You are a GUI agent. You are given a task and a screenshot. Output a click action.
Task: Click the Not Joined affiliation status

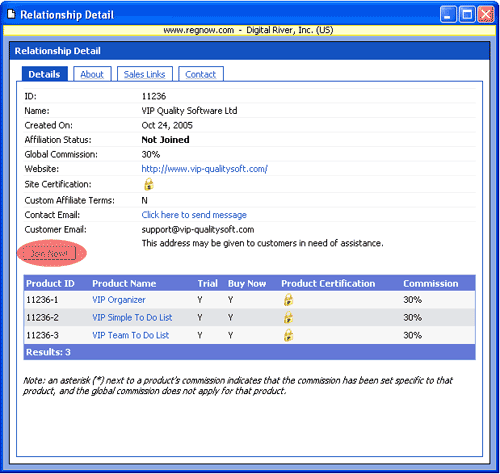(165, 140)
